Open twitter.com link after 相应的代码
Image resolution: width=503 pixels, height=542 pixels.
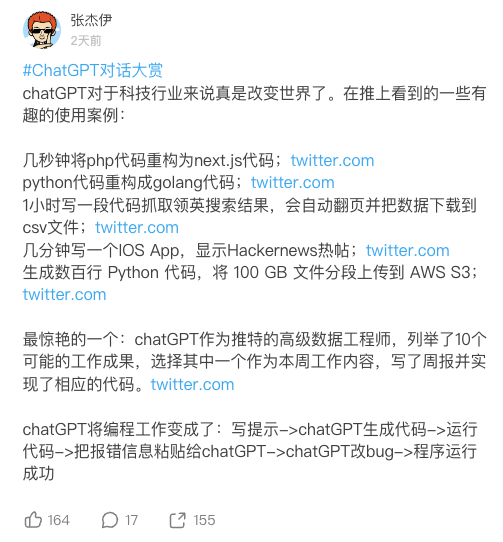[x=193, y=385]
